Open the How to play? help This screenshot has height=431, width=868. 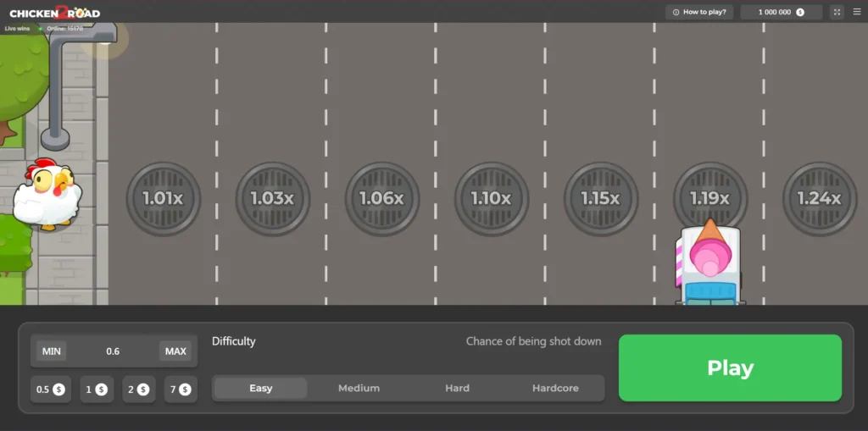point(699,12)
